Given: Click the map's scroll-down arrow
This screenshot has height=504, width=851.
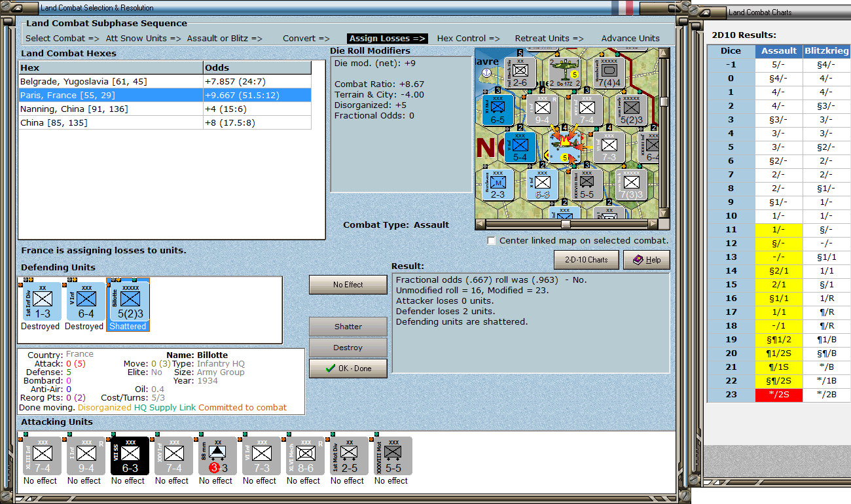Looking at the screenshot, I should pos(664,213).
